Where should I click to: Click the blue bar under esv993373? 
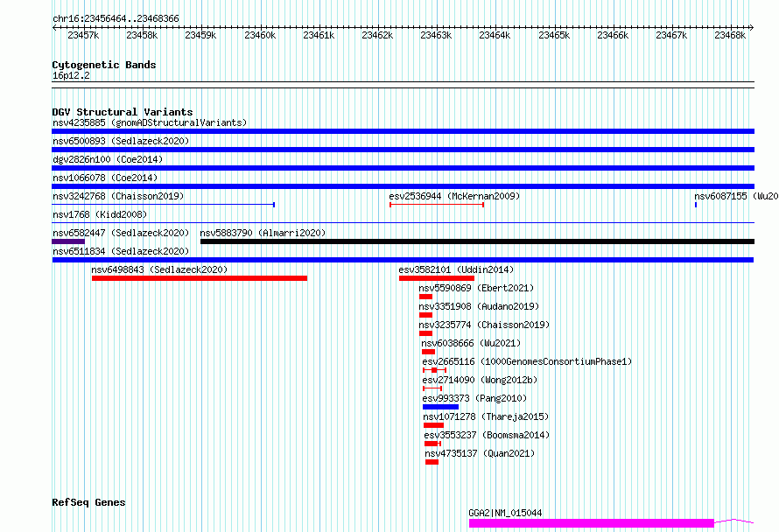(x=440, y=407)
